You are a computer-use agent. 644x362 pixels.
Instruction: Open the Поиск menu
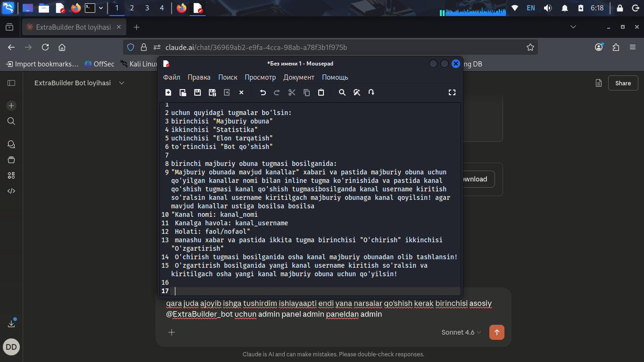point(228,77)
